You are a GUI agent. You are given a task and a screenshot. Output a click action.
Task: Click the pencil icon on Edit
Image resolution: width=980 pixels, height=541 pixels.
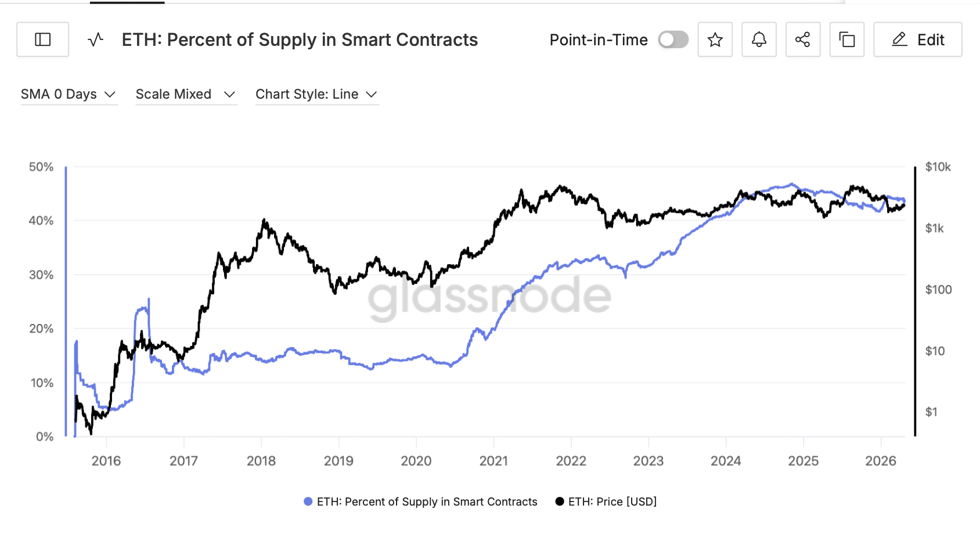(899, 39)
